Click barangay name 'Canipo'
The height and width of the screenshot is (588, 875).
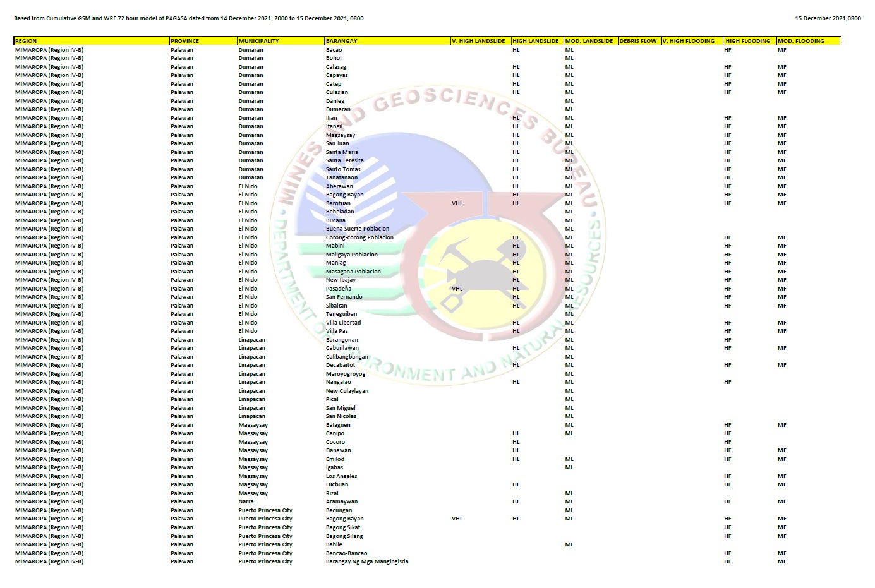pyautogui.click(x=335, y=433)
